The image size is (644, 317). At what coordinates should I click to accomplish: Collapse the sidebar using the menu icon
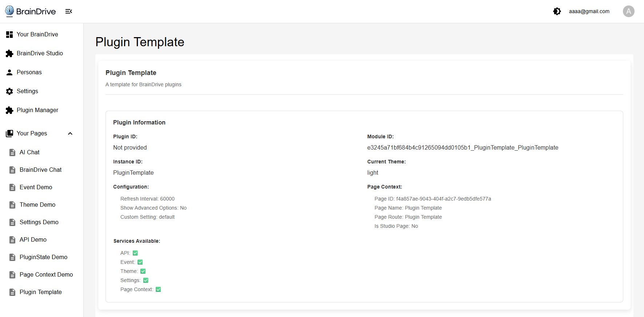pyautogui.click(x=69, y=11)
